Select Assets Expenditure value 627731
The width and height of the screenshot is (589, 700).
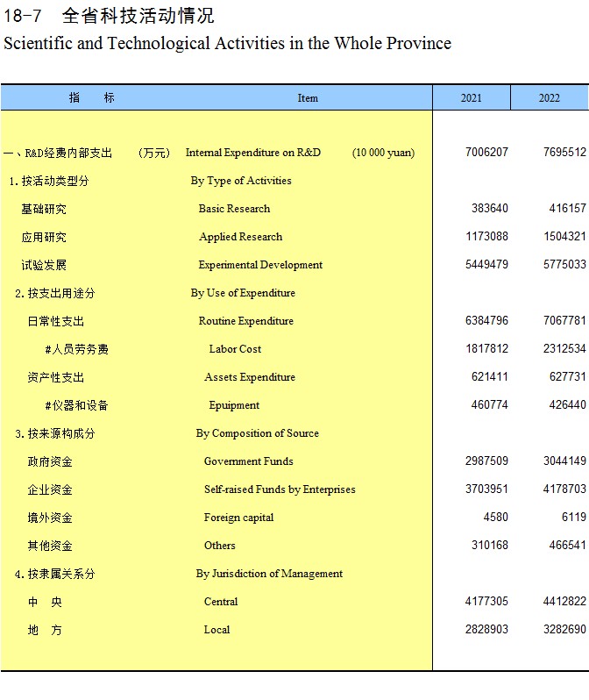pyautogui.click(x=568, y=377)
